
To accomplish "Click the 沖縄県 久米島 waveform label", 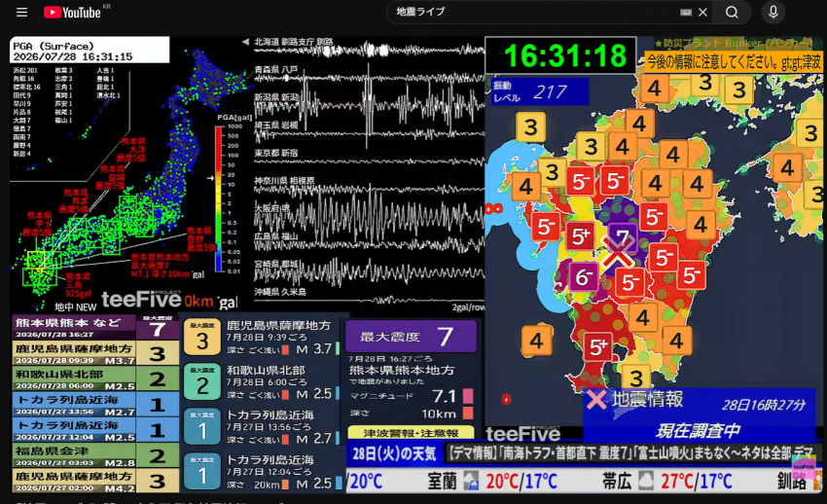I will pos(280,292).
